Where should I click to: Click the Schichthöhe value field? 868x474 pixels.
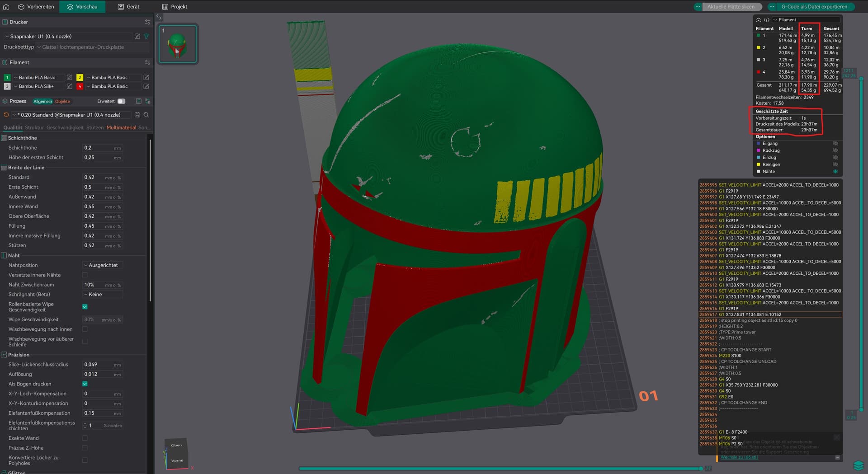point(103,148)
